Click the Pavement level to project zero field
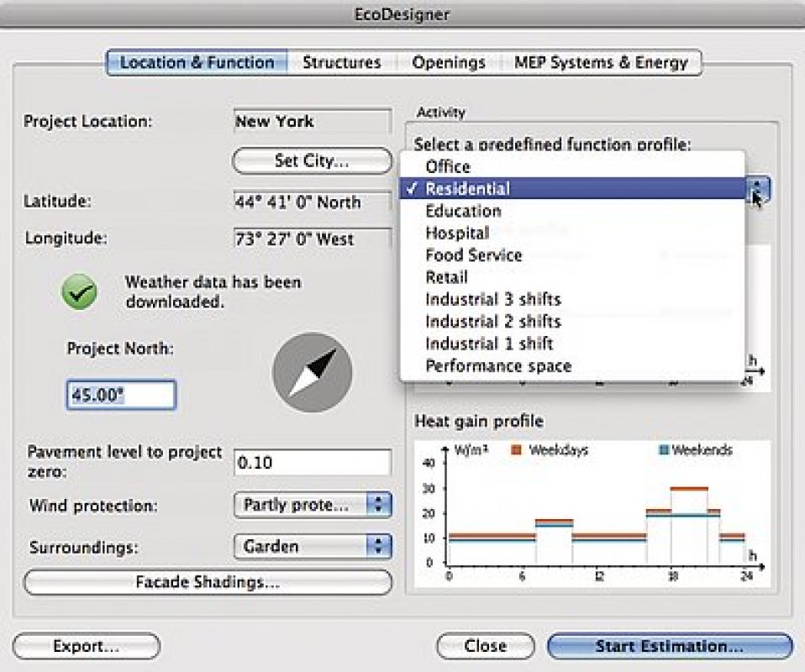Image resolution: width=805 pixels, height=672 pixels. pyautogui.click(x=312, y=463)
